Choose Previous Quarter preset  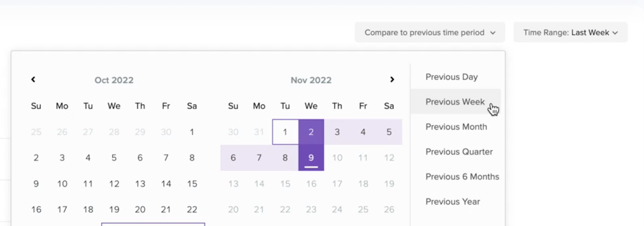point(459,152)
